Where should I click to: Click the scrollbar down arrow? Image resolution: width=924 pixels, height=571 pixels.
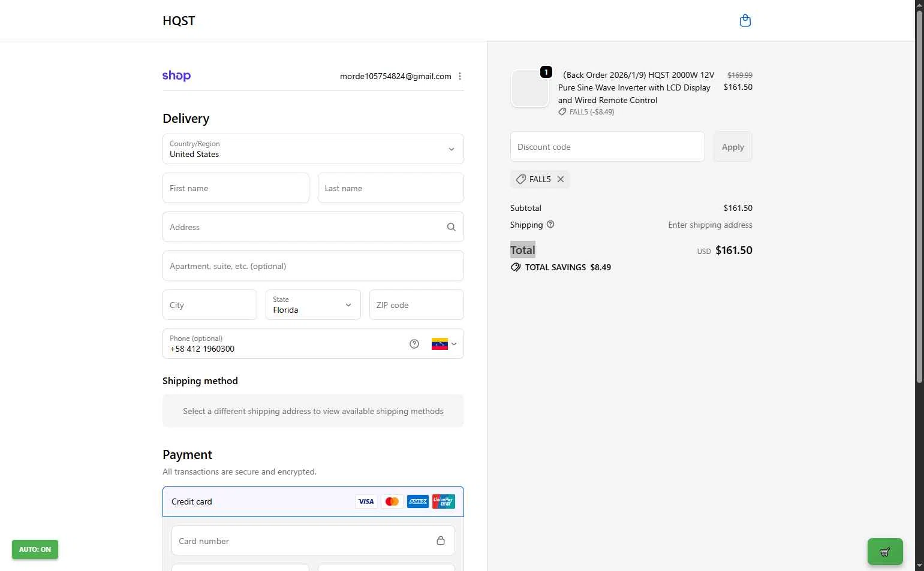pos(919,566)
